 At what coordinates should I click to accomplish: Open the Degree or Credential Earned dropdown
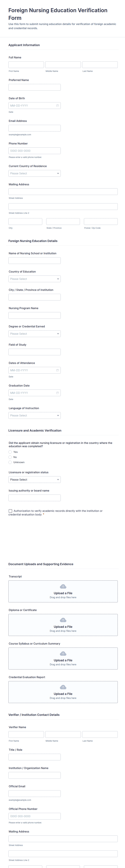34,334
